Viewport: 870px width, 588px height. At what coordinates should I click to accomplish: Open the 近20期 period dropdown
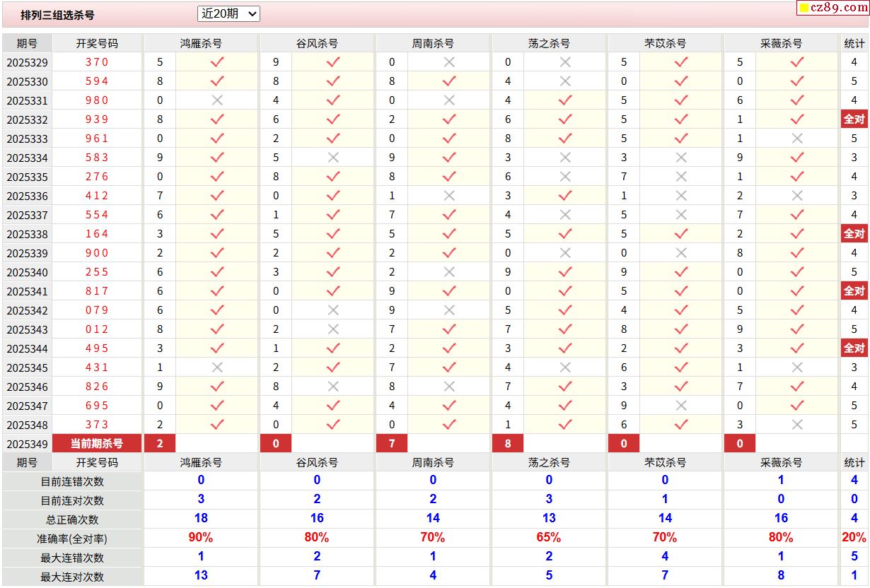[x=228, y=13]
